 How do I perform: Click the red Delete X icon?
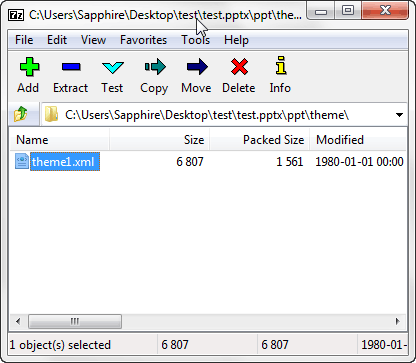point(239,67)
